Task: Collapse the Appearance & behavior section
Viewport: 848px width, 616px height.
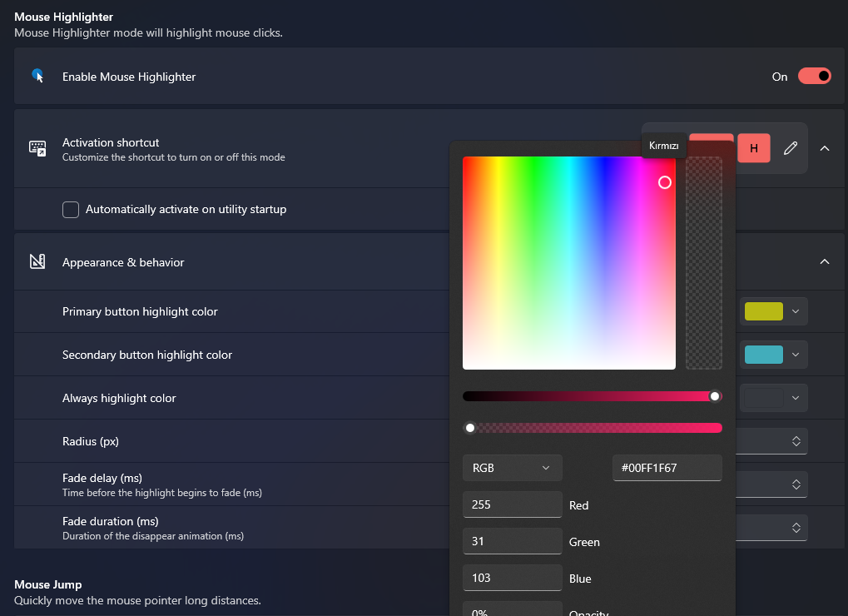Action: (824, 261)
